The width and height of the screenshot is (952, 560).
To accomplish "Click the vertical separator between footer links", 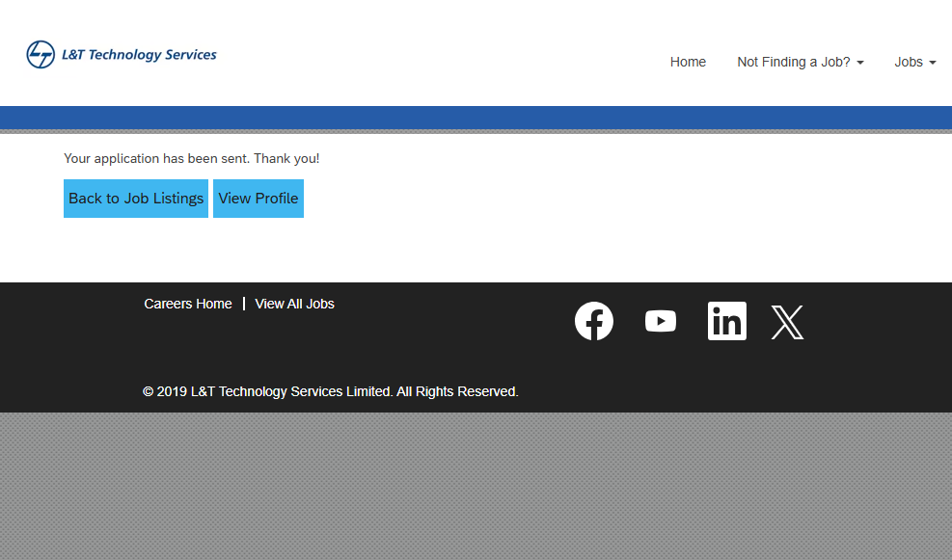I will click(244, 304).
